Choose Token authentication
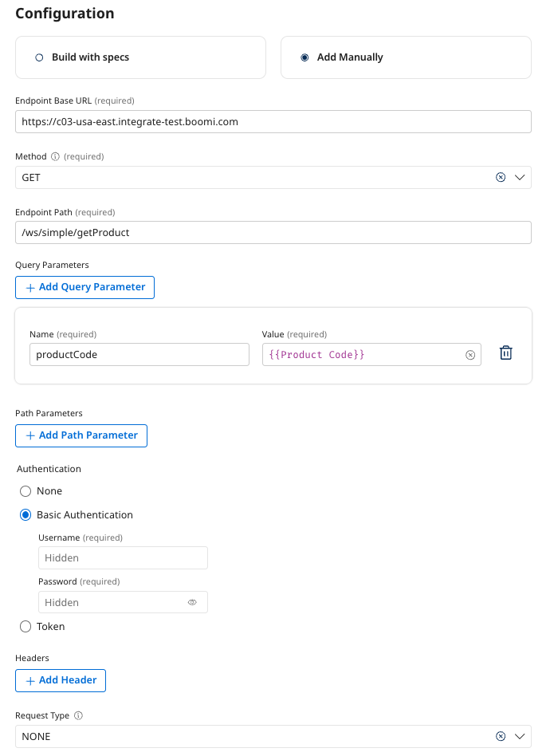The image size is (550, 756). click(25, 626)
